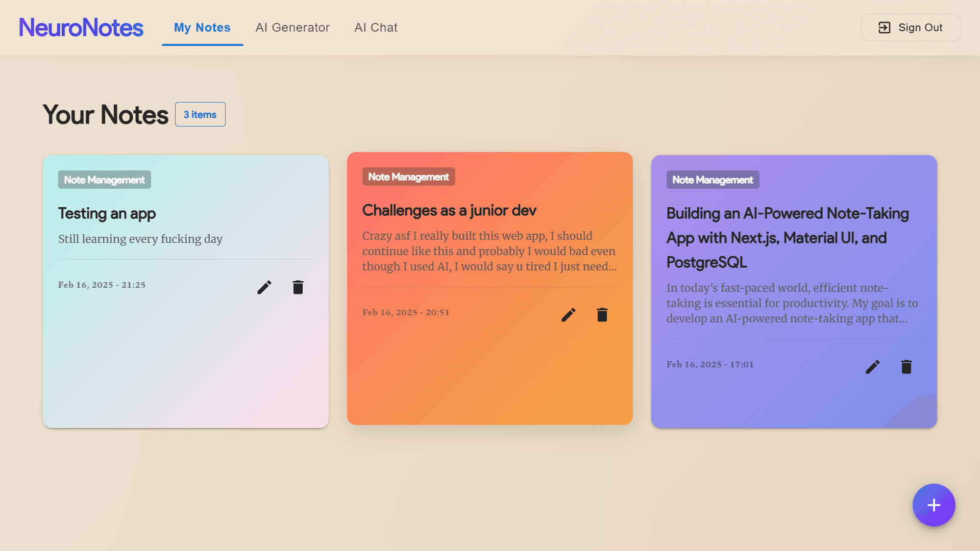
Task: Delete 'Challenges as a junior dev' note
Action: coord(602,315)
